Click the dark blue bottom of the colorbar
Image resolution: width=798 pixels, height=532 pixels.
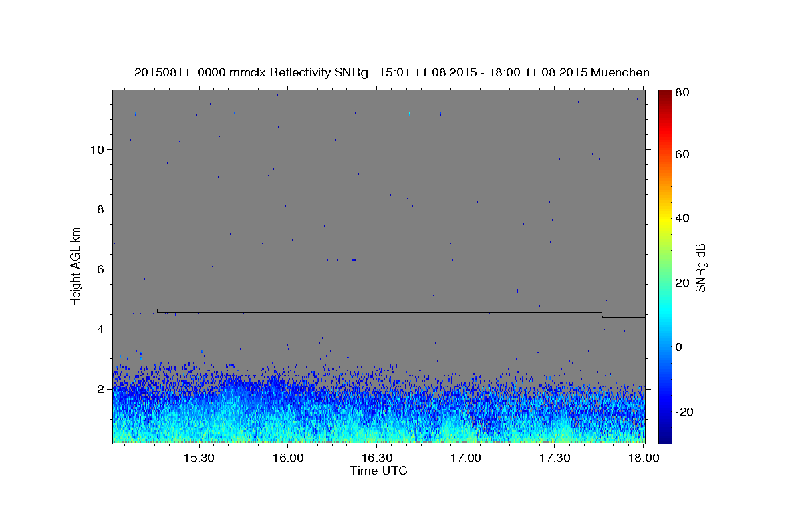tap(665, 436)
